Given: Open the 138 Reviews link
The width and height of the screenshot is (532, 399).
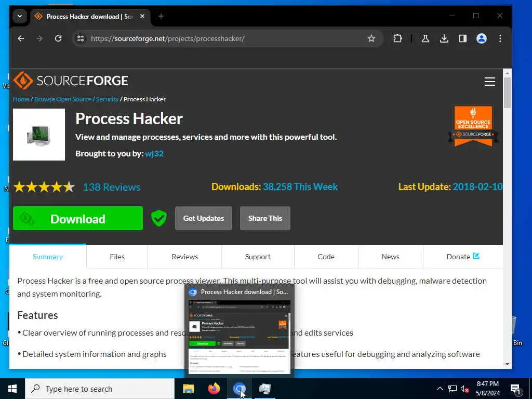Looking at the screenshot, I should click(x=112, y=187).
